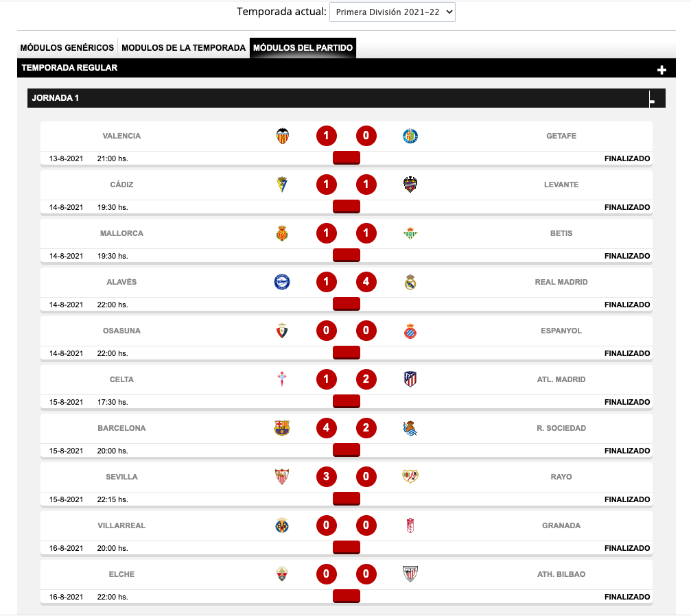691x616 pixels.
Task: Click the Valencia team crest
Action: tap(283, 136)
